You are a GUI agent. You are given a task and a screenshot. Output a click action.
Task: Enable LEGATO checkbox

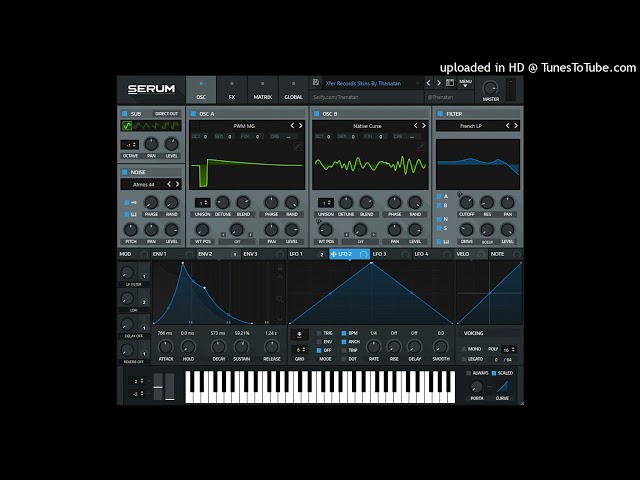[x=464, y=359]
